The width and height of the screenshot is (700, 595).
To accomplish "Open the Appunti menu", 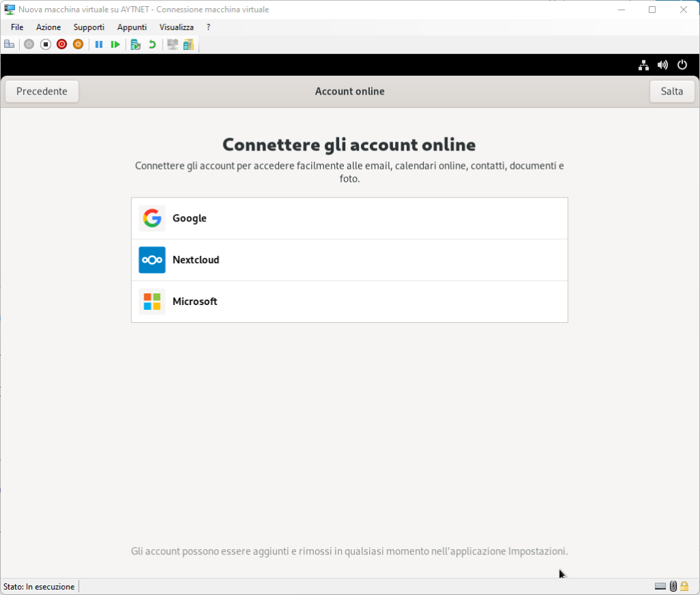I will click(132, 27).
